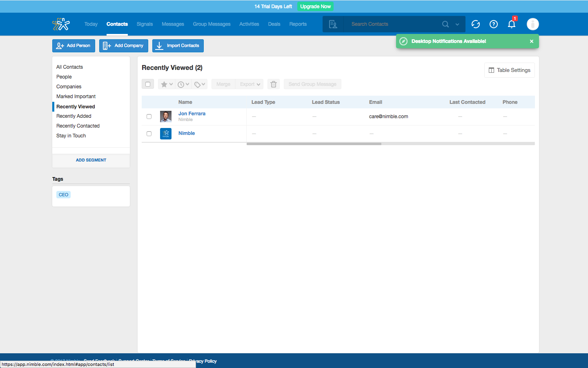This screenshot has height=368, width=588.
Task: Open the Messages tab
Action: (x=173, y=24)
